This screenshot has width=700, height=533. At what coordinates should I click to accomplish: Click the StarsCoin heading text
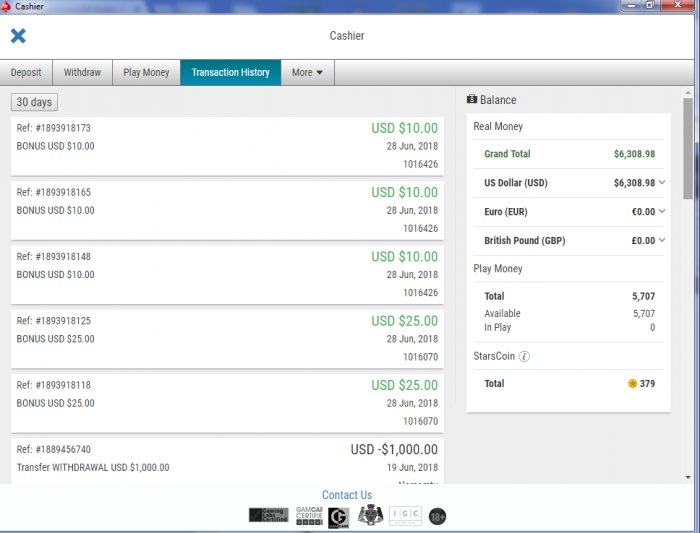pyautogui.click(x=494, y=356)
